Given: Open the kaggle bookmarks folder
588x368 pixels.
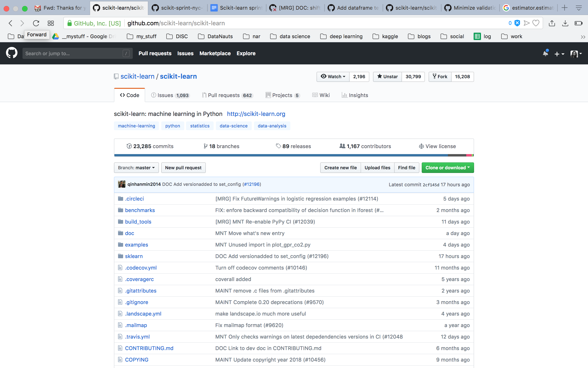Looking at the screenshot, I should coord(385,36).
